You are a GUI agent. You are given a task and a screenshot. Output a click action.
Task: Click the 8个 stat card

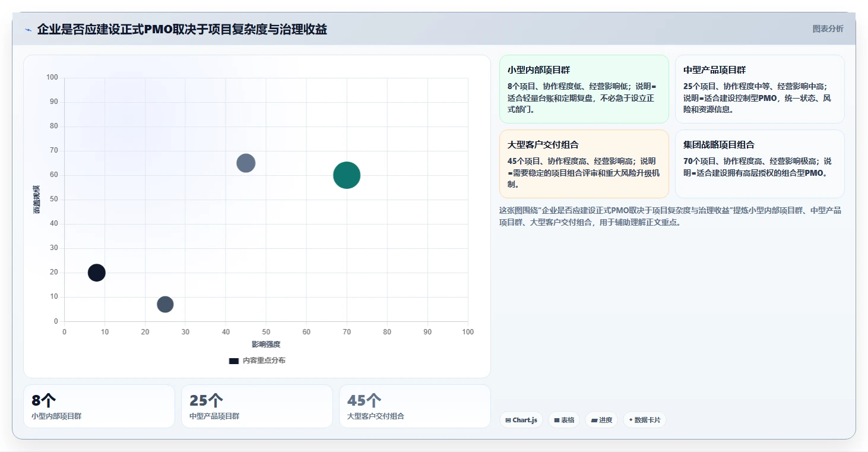(x=99, y=406)
